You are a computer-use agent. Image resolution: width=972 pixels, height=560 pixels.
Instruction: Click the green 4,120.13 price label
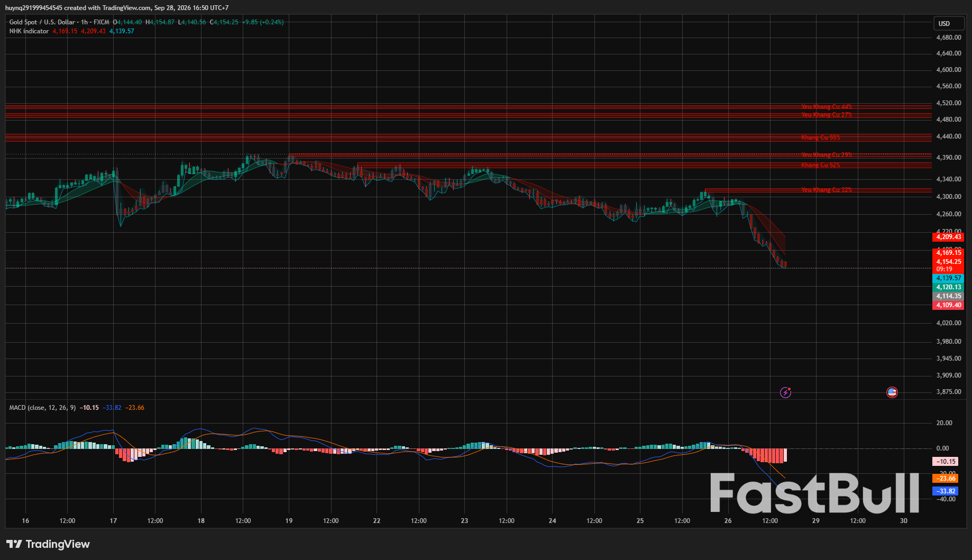tap(948, 287)
